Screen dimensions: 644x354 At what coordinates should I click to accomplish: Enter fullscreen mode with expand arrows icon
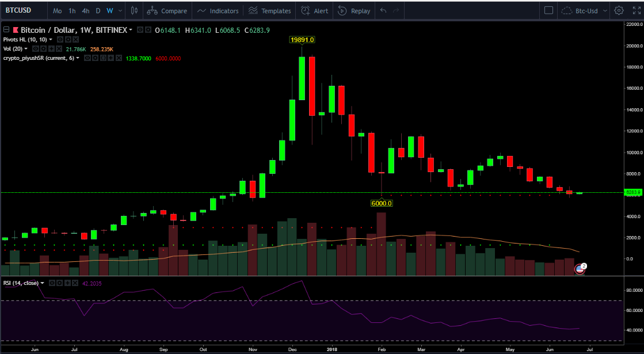coord(636,11)
